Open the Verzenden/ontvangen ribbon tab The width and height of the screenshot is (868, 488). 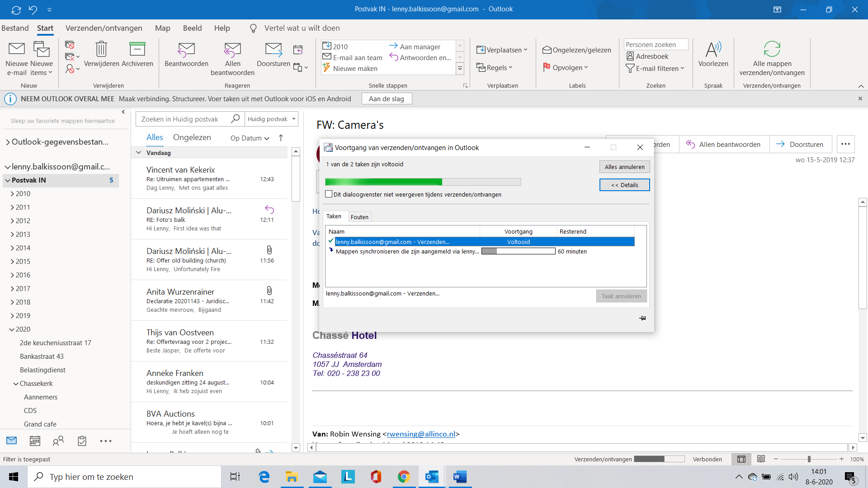coord(104,28)
